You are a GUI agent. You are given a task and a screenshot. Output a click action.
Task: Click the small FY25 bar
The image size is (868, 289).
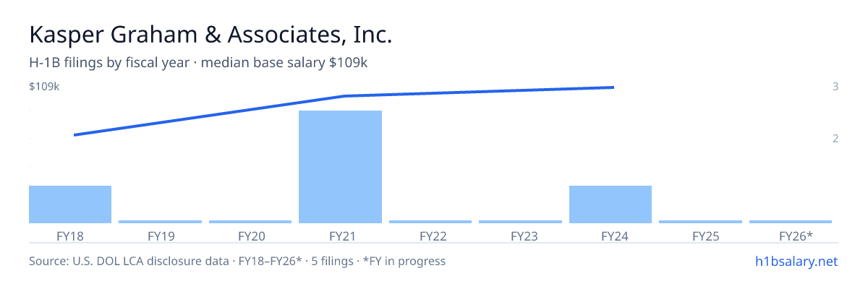[x=700, y=222]
